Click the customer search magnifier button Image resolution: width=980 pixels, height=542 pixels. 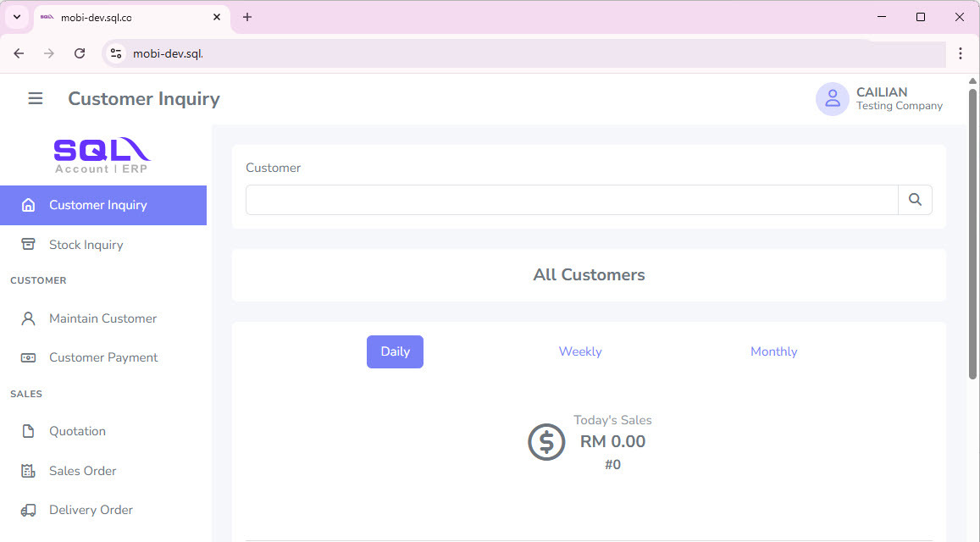click(x=915, y=200)
